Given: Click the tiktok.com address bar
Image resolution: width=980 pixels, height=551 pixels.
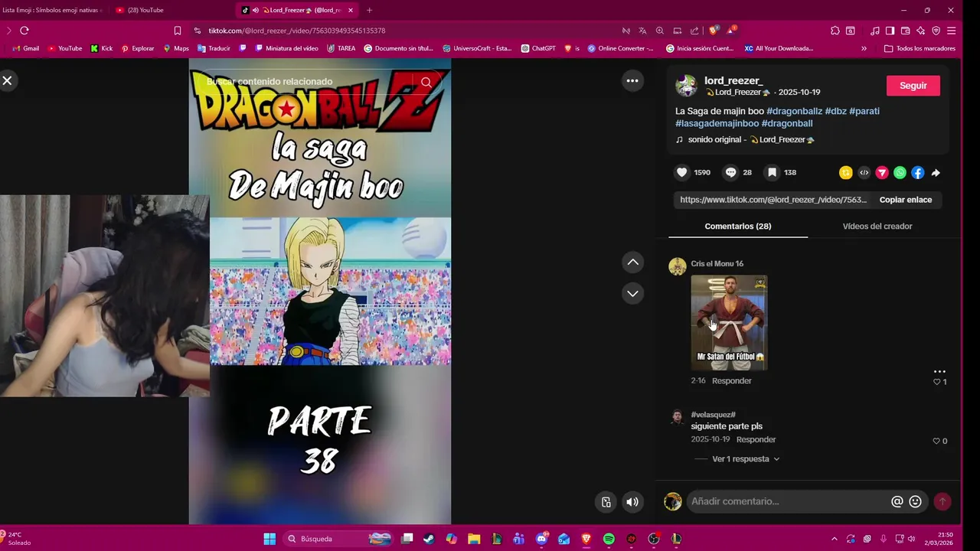Looking at the screenshot, I should click(x=406, y=31).
